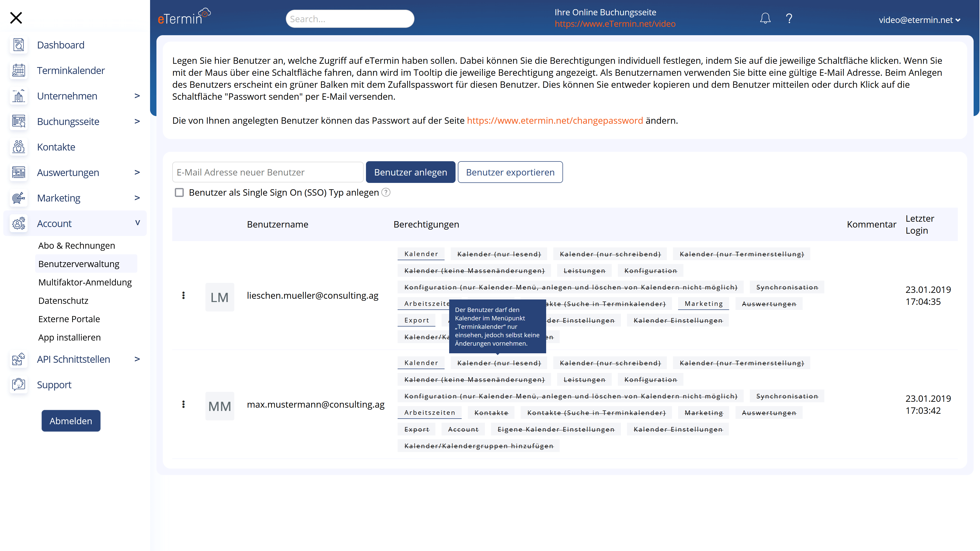The image size is (980, 551).
Task: Toggle Kalender permission for lieschen.mueller
Action: click(x=421, y=254)
